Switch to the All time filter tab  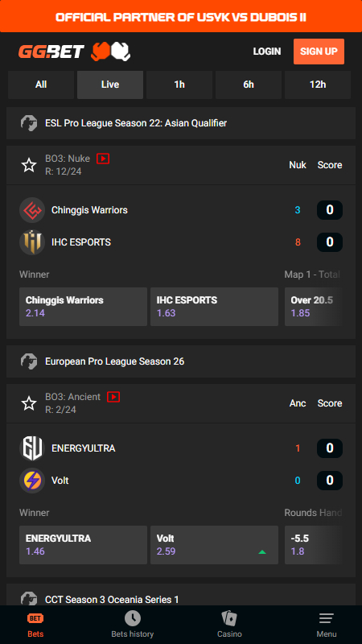41,85
